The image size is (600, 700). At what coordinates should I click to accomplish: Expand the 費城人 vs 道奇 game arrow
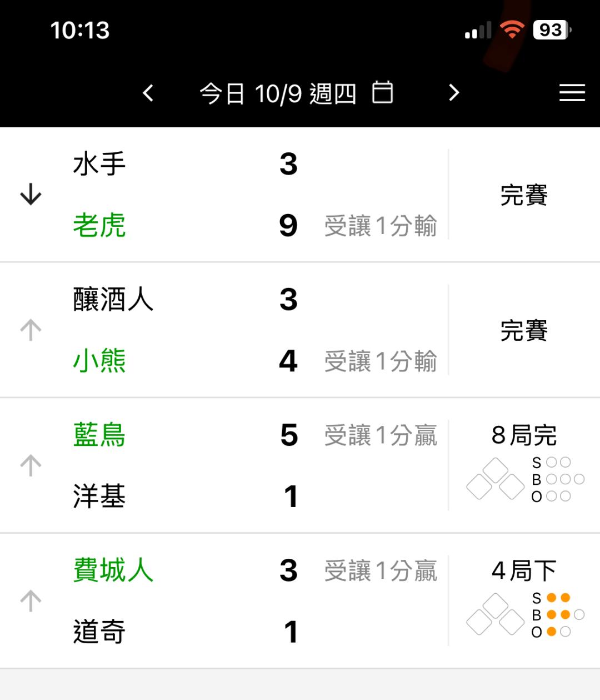click(x=31, y=601)
